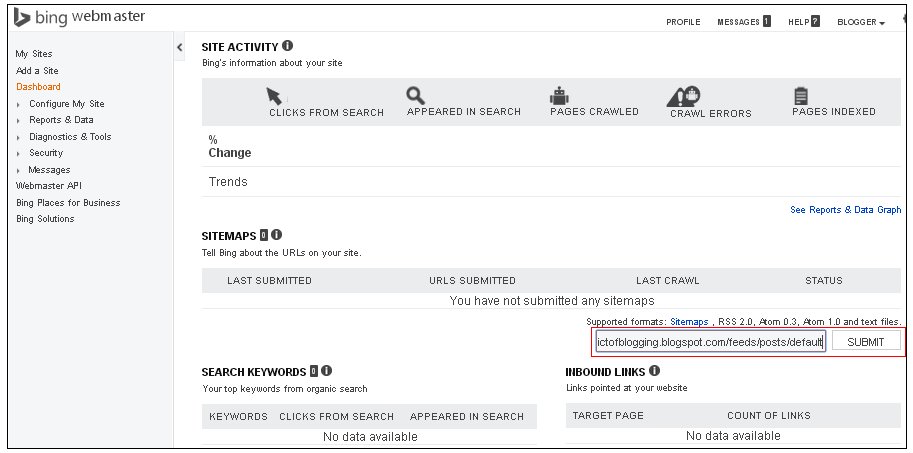Open the Sitemaps supported formats link

689,321
